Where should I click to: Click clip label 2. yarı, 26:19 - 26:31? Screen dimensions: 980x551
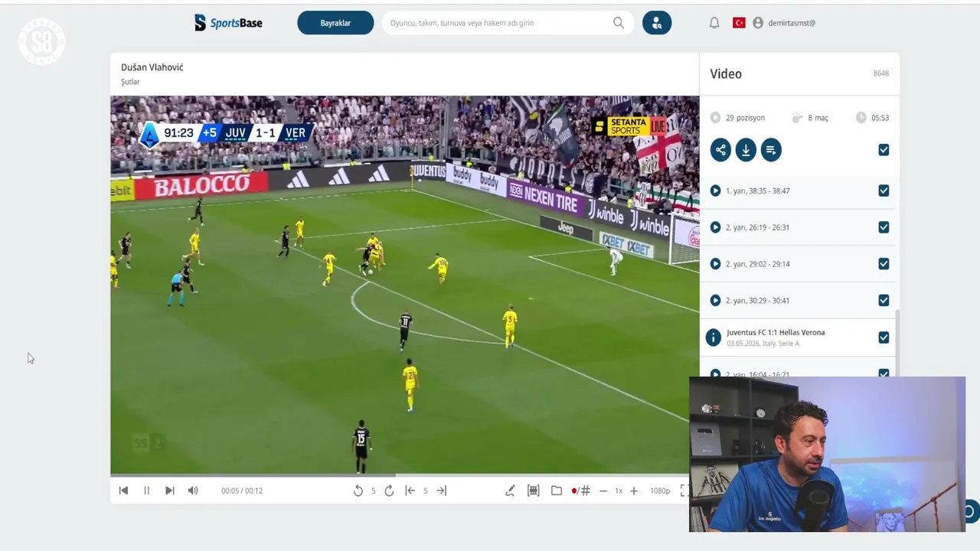[758, 227]
